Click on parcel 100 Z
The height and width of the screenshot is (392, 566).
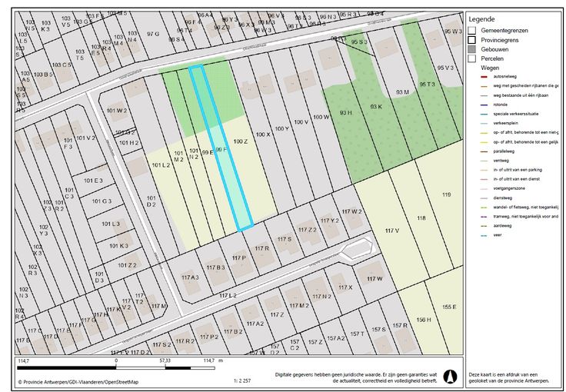(x=241, y=141)
